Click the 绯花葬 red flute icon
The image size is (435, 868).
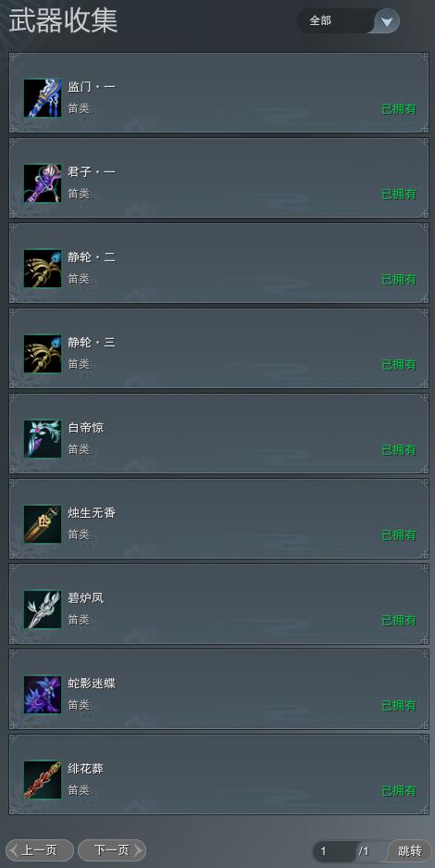pos(43,780)
